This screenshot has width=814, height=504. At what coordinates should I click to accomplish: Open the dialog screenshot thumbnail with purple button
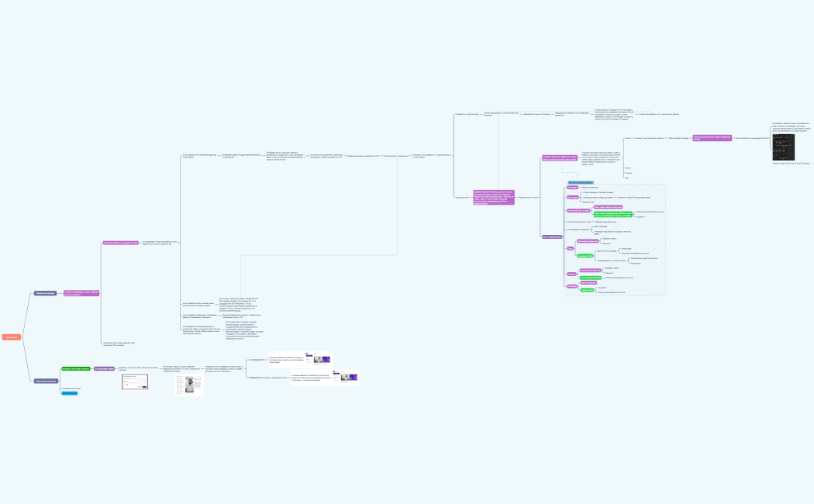pyautogui.click(x=140, y=382)
